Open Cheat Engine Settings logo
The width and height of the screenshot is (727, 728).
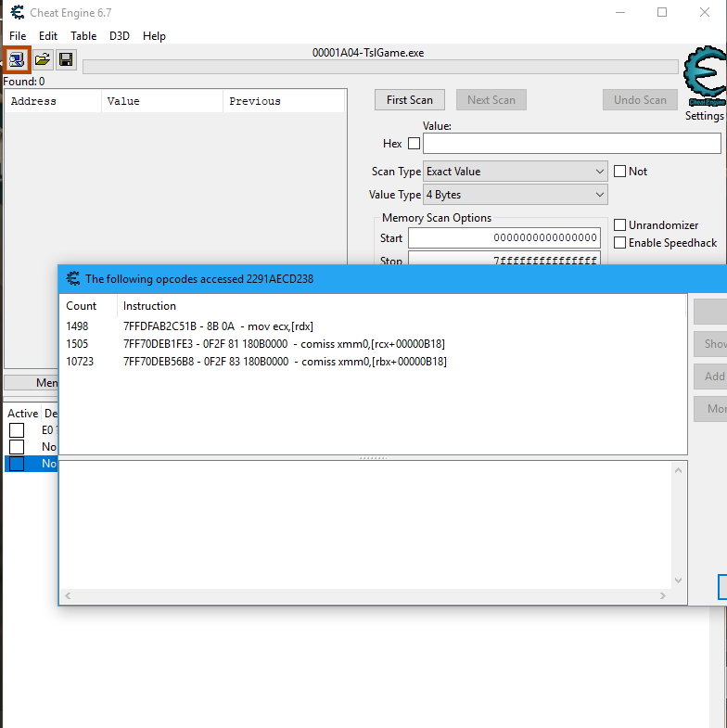pyautogui.click(x=704, y=77)
